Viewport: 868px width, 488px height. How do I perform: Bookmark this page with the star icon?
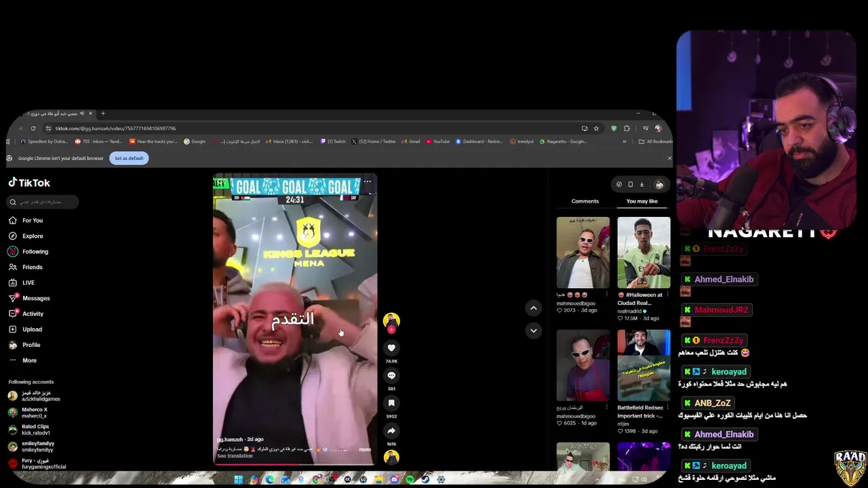tap(596, 128)
